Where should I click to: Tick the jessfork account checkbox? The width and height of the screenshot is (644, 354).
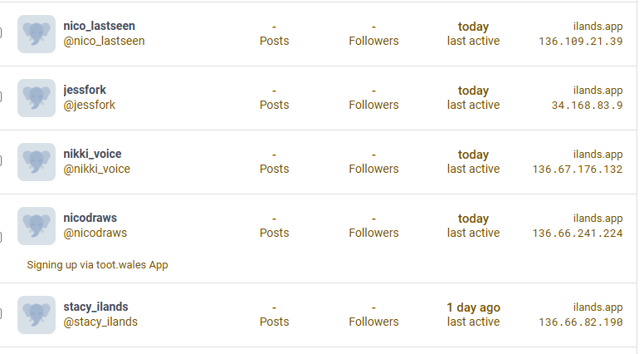click(0, 96)
